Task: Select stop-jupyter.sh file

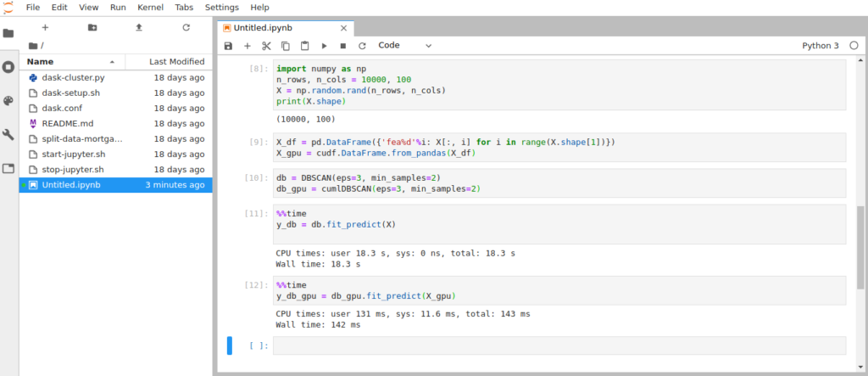Action: pos(115,169)
